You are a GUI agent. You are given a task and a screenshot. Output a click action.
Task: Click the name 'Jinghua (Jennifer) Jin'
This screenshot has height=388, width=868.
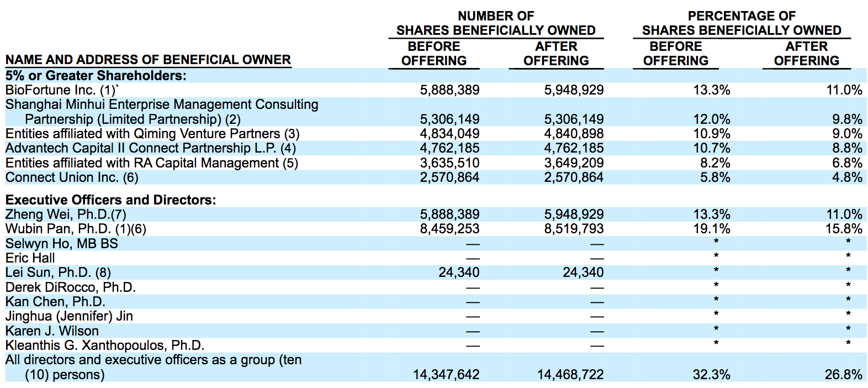click(x=69, y=316)
